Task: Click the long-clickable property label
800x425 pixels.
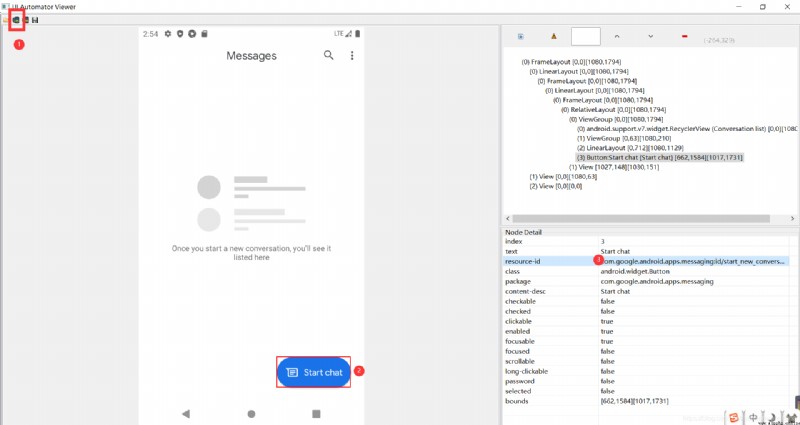Action: [x=527, y=371]
